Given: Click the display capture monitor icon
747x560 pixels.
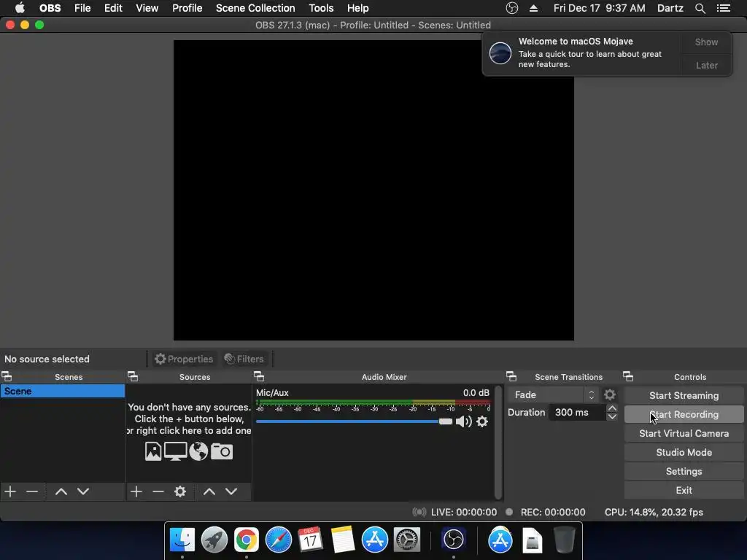Looking at the screenshot, I should coord(175,451).
